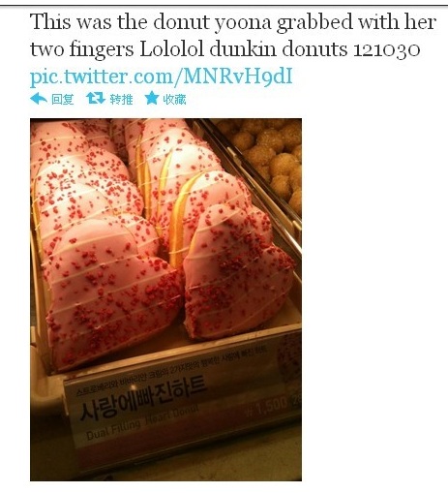Viewport: 448px width, 493px height.
Task: Click the word 'yoona' in tweet text
Action: click(x=243, y=23)
